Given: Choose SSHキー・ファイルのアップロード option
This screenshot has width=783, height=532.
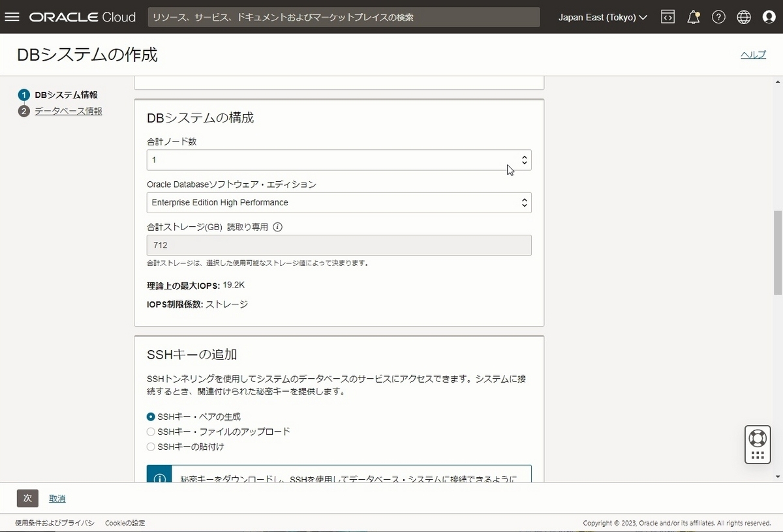Looking at the screenshot, I should 151,432.
